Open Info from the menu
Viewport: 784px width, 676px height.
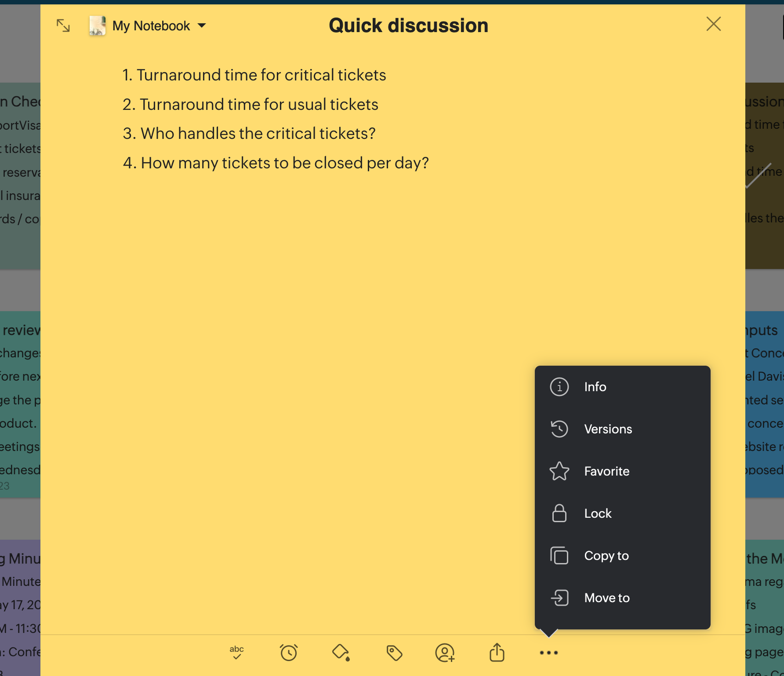(x=623, y=387)
